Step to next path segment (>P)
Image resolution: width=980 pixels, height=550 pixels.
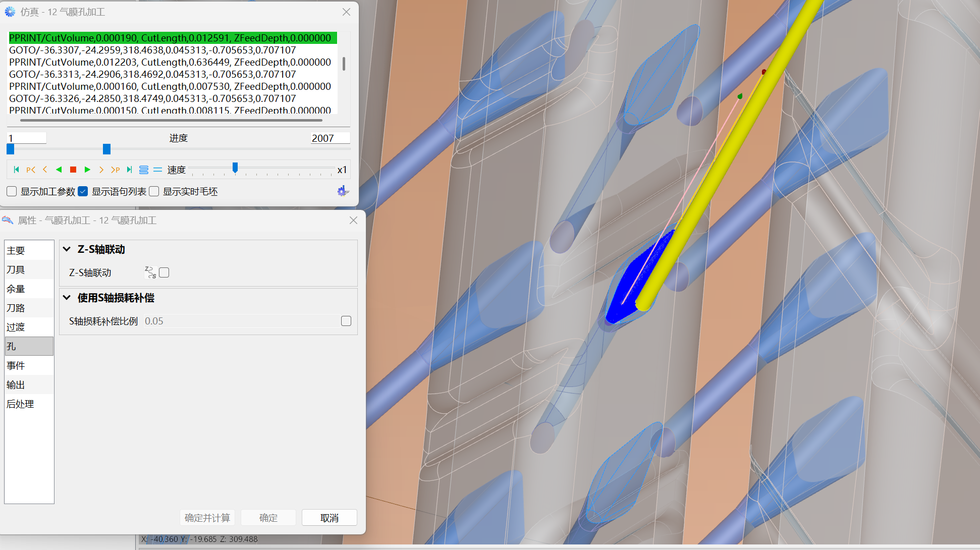(116, 170)
